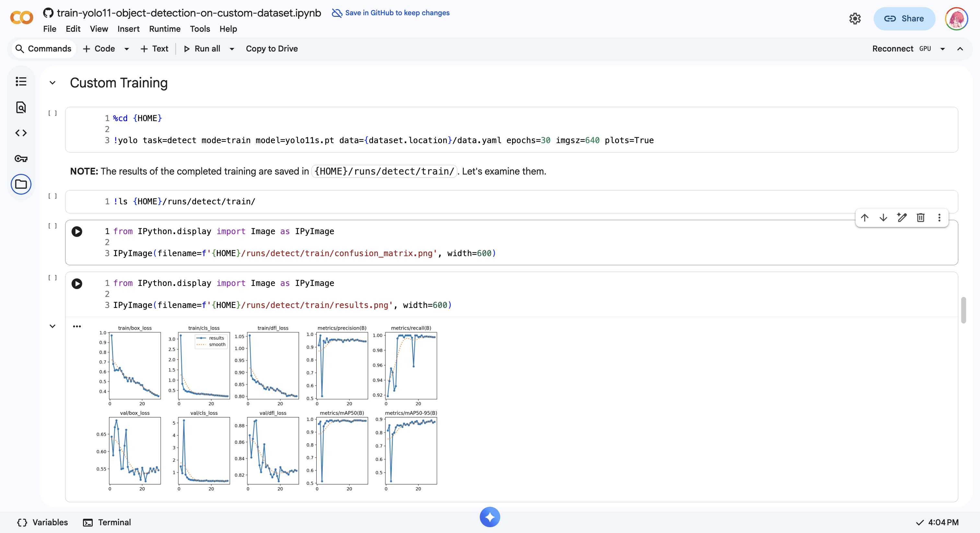Image resolution: width=980 pixels, height=533 pixels.
Task: Delete the selected cell with trash icon
Action: click(920, 218)
